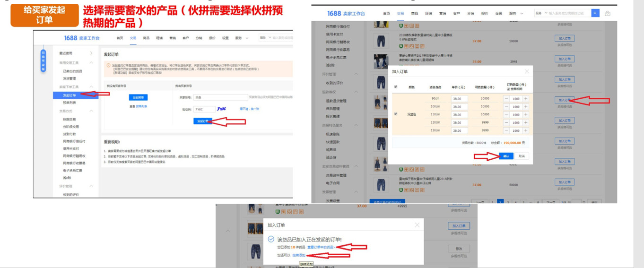Viewport: 644px width, 268px height.
Task: Click the search magnifier button, right screenshot
Action: click(x=596, y=13)
